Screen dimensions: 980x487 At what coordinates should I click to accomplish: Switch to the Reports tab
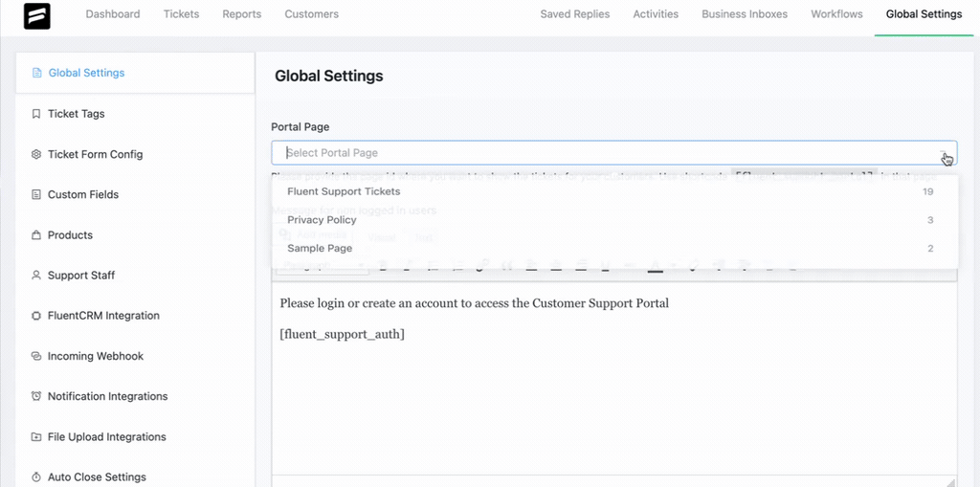pyautogui.click(x=242, y=13)
